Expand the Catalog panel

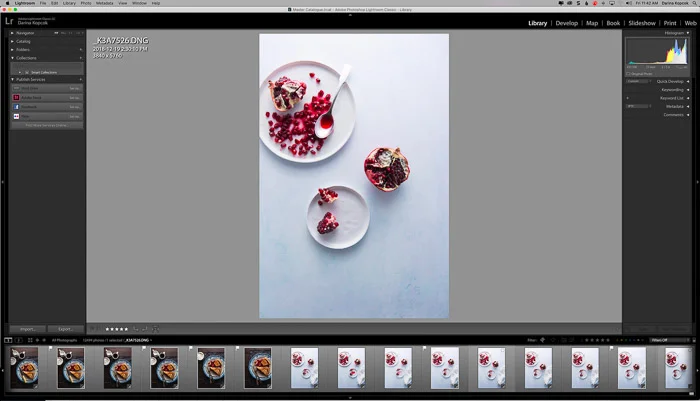point(12,41)
